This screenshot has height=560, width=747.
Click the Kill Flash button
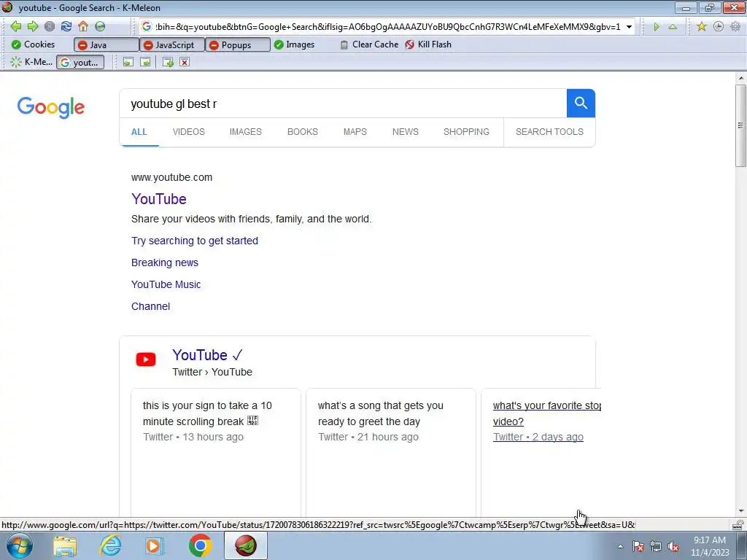428,44
